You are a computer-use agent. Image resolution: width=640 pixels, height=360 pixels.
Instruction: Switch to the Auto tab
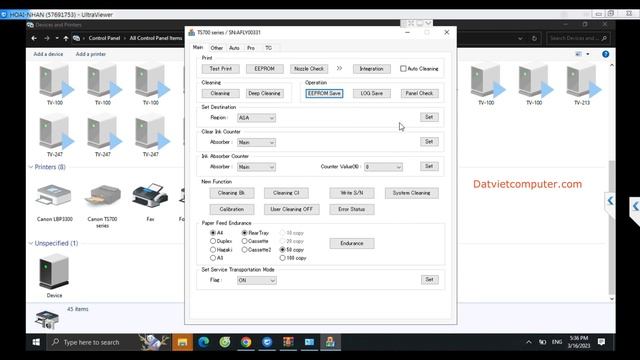[234, 48]
